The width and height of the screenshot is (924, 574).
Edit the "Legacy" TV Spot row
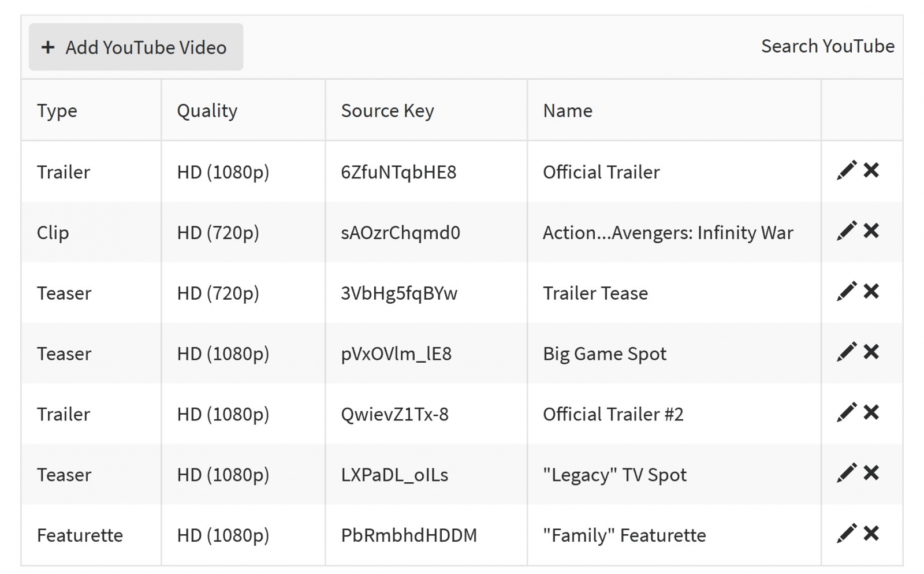[x=846, y=474]
